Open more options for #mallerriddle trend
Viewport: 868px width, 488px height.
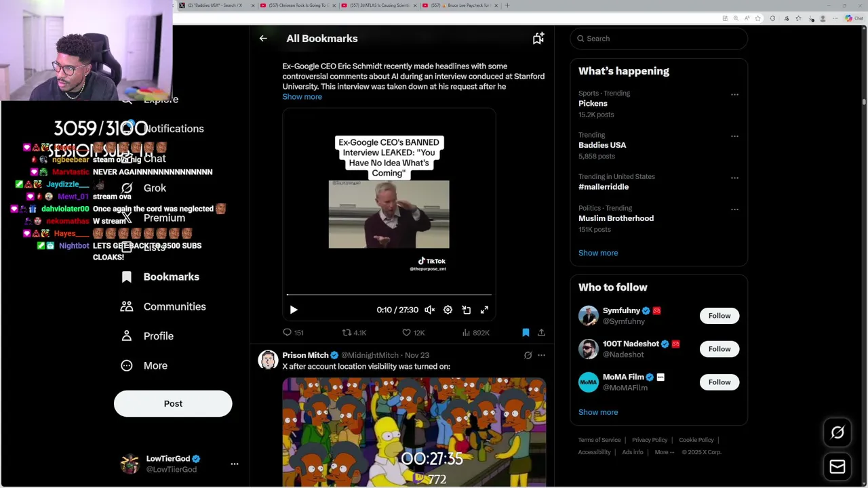click(734, 178)
